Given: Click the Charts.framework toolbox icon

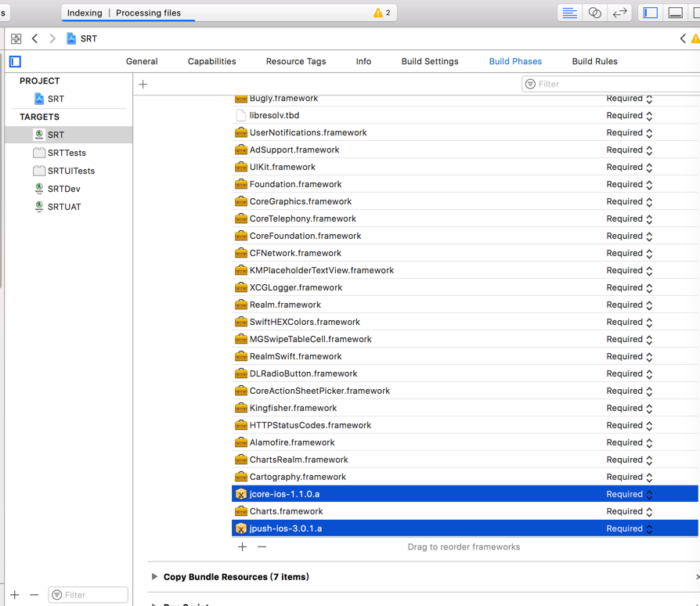Looking at the screenshot, I should tap(241, 511).
